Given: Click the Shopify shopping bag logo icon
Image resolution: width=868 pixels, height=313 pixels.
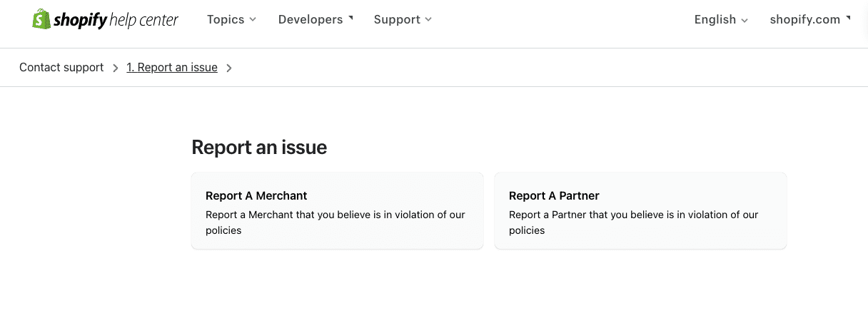Looking at the screenshot, I should tap(41, 19).
